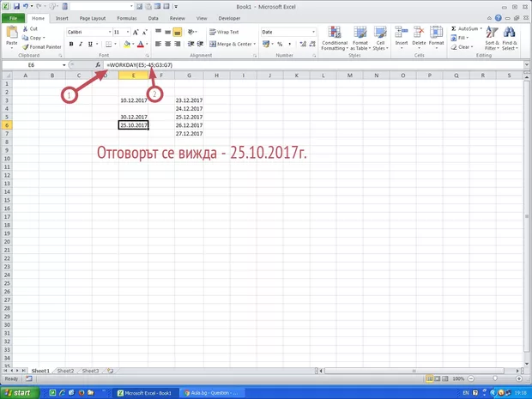532x399 pixels.
Task: Click into the formula bar with WORKDAY formula
Action: point(312,65)
